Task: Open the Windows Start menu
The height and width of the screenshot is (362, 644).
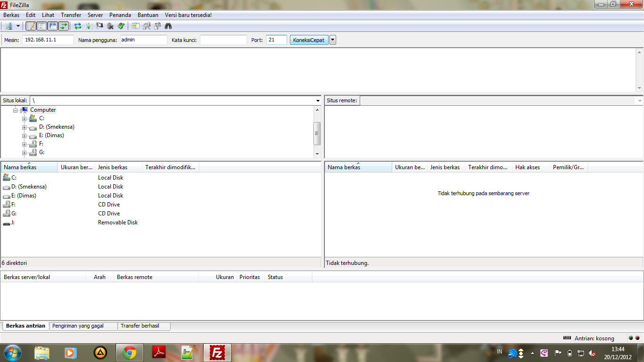Action: [x=12, y=353]
